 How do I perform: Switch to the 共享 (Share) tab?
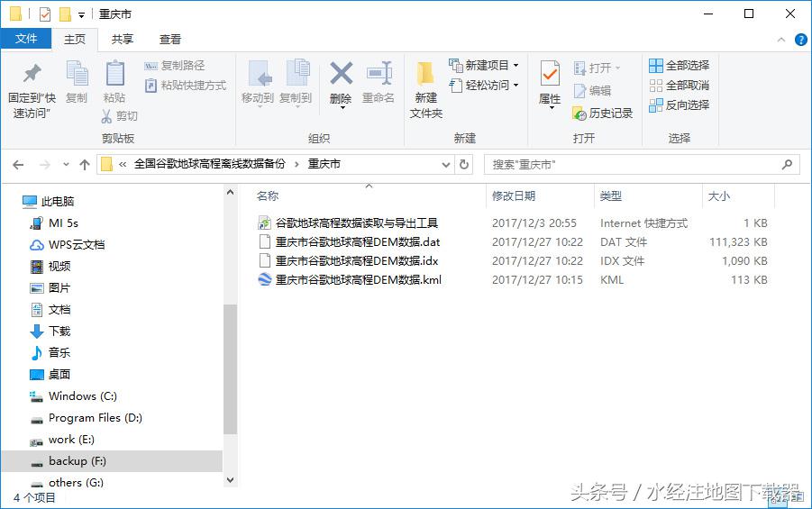point(123,40)
